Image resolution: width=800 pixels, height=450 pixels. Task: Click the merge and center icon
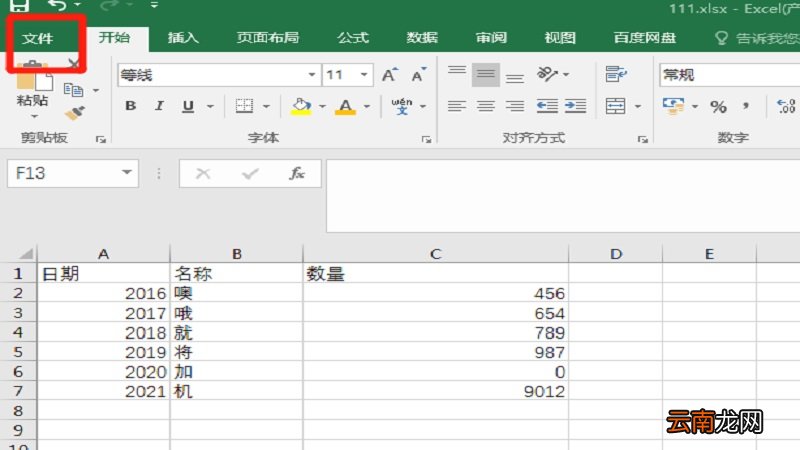click(616, 106)
